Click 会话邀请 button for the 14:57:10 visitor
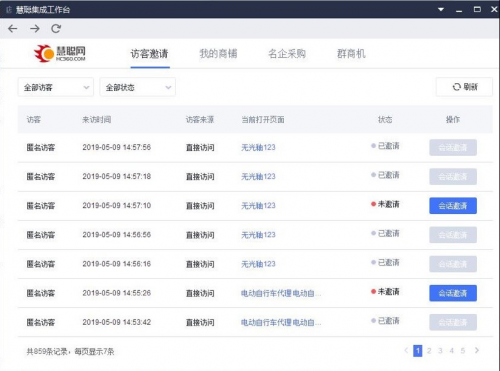Viewport: 500px width, 371px height. (x=453, y=206)
